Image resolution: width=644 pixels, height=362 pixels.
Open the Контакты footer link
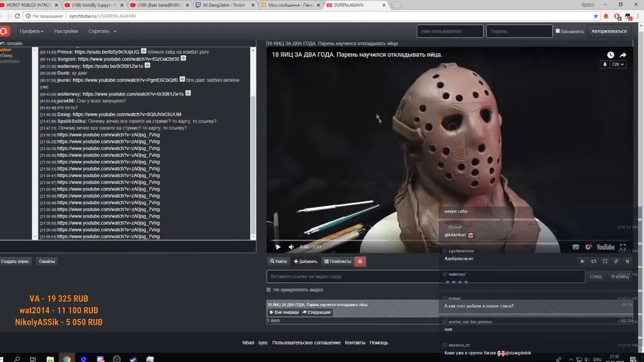[355, 343]
